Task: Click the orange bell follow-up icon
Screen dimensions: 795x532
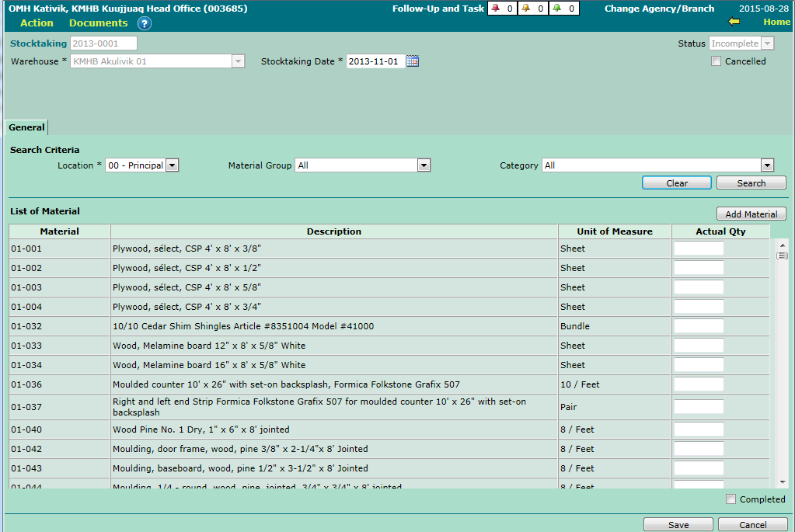Action: tap(526, 9)
